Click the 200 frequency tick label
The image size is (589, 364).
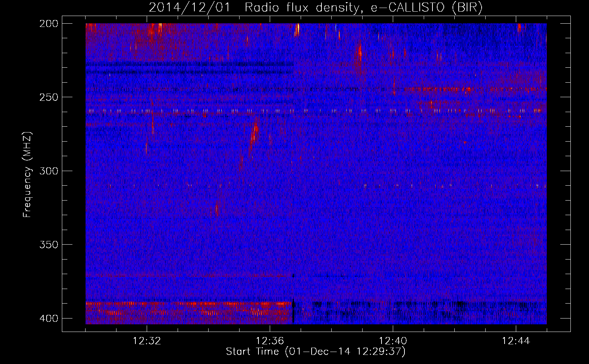pos(48,24)
